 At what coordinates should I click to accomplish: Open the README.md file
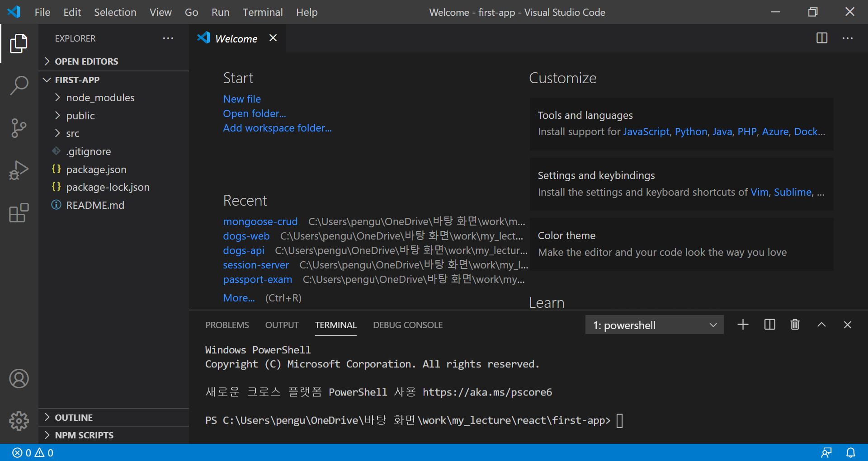[x=113, y=205]
